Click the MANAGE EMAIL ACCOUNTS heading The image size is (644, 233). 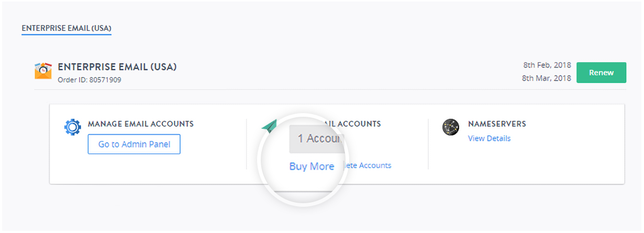click(x=141, y=124)
